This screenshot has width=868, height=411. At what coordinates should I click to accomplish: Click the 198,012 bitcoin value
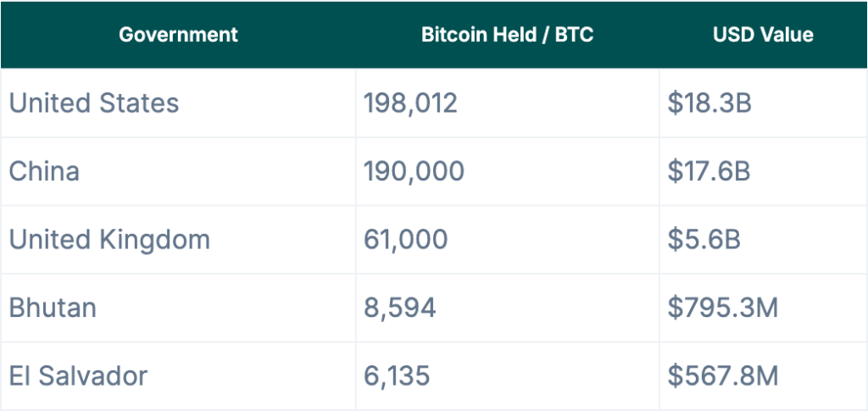point(410,103)
